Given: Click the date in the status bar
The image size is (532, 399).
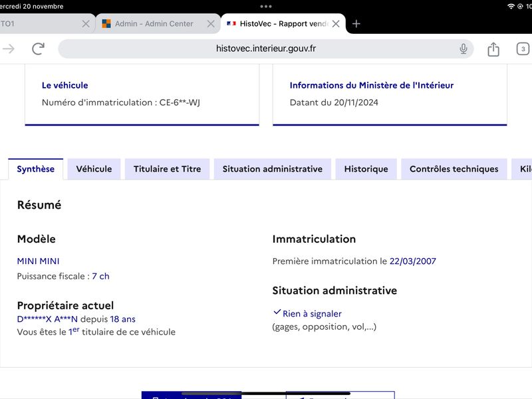Looking at the screenshot, I should tap(31, 6).
